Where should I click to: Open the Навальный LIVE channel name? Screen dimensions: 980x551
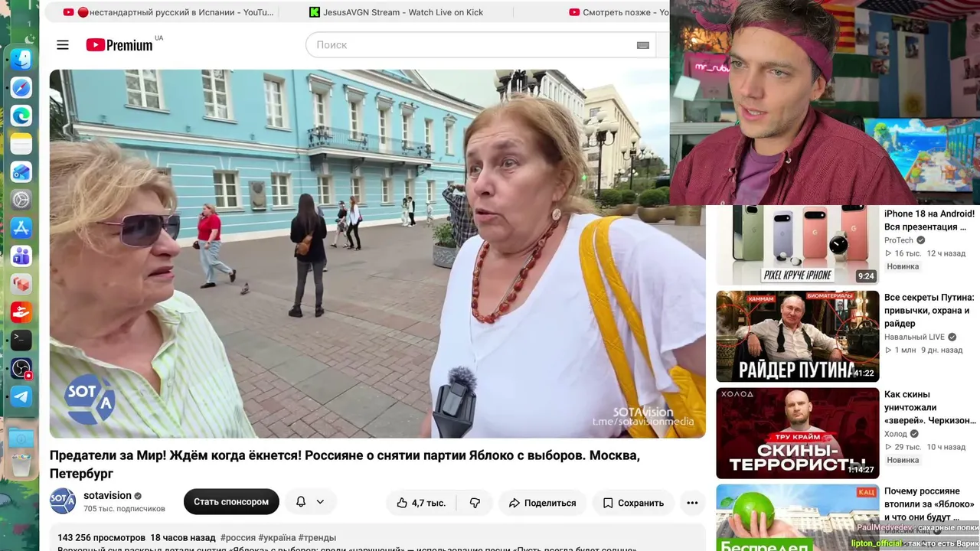pyautogui.click(x=914, y=337)
